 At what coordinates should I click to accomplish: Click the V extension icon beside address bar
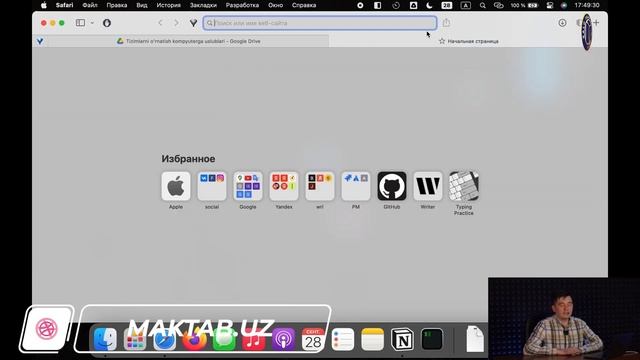(x=193, y=23)
